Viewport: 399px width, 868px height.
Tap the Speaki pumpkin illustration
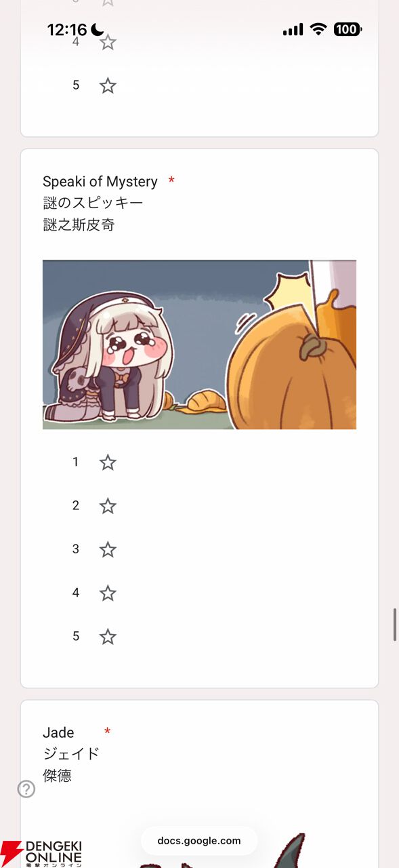tap(199, 344)
